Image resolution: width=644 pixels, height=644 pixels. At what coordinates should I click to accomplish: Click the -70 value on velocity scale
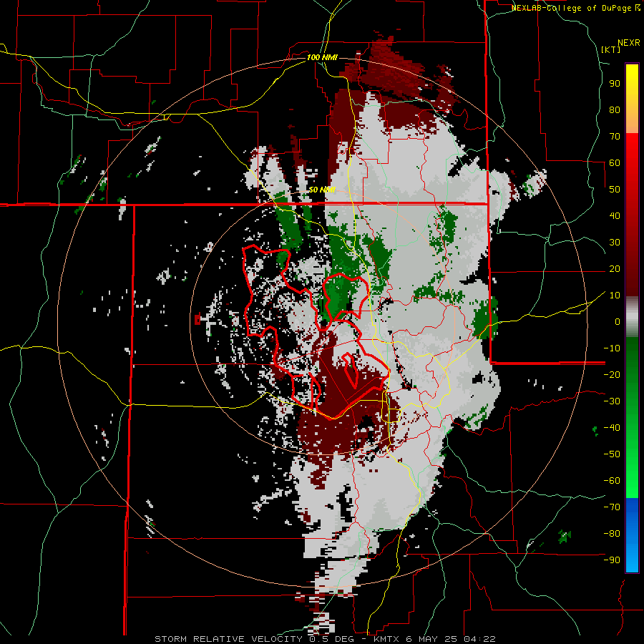pyautogui.click(x=612, y=507)
